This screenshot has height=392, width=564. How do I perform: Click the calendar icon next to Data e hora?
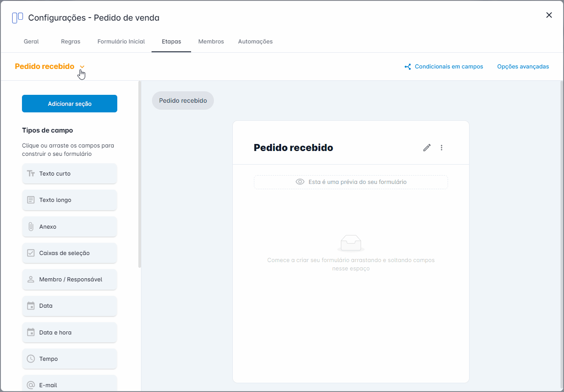point(31,332)
